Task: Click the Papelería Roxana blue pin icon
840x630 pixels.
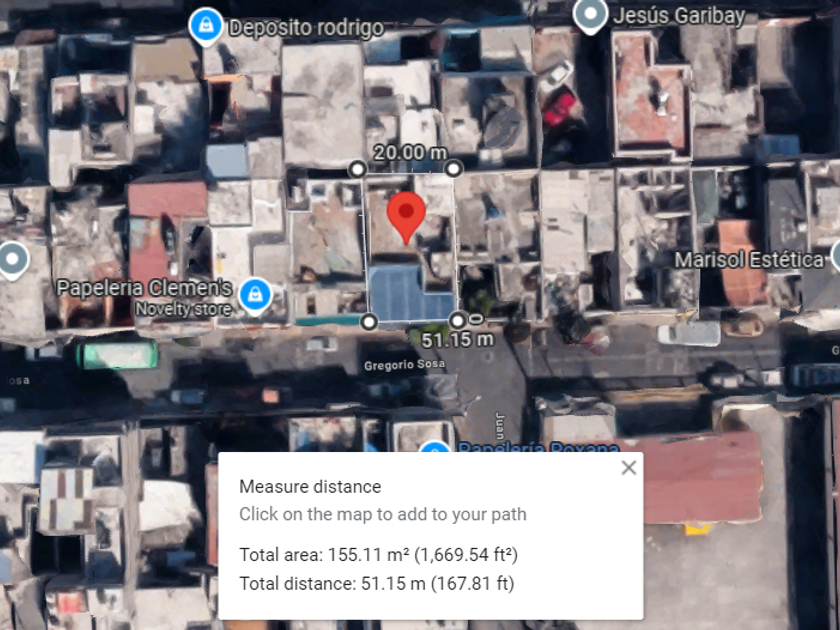Action: (x=434, y=448)
